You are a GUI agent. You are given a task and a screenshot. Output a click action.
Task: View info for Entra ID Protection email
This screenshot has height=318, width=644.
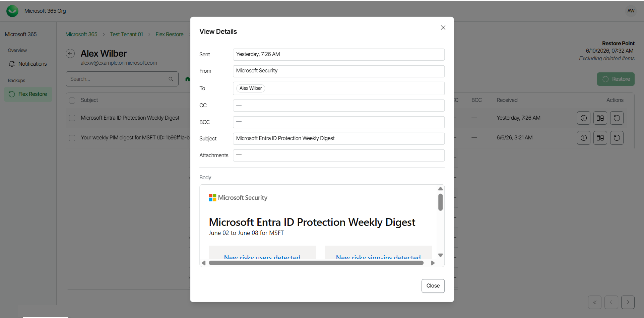[583, 118]
